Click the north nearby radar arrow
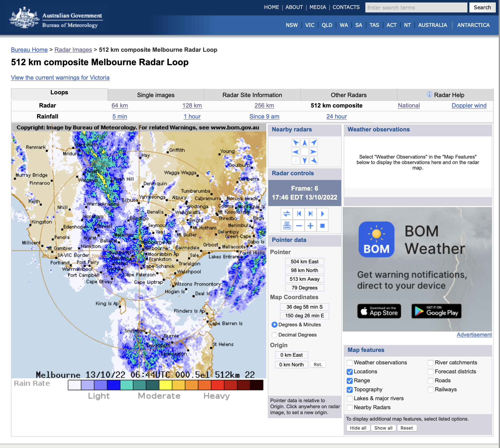This screenshot has width=500, height=448. click(305, 143)
